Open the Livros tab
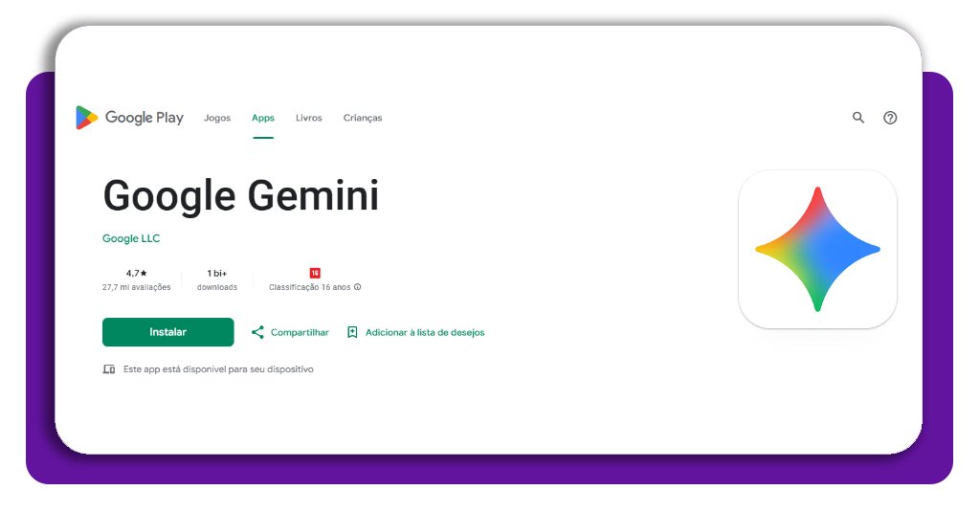980x513 pixels. click(309, 118)
